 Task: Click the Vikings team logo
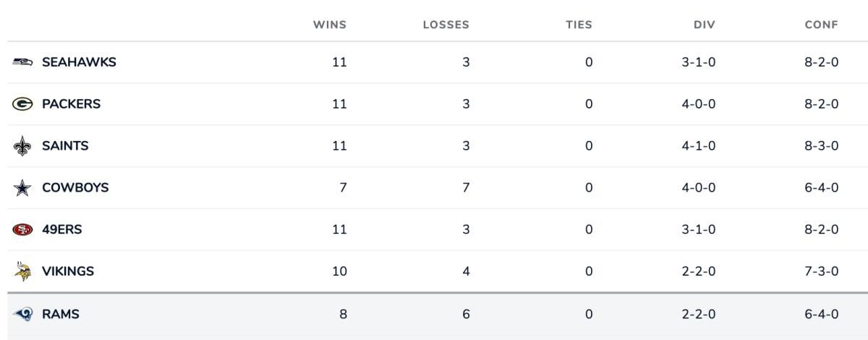coord(22,271)
